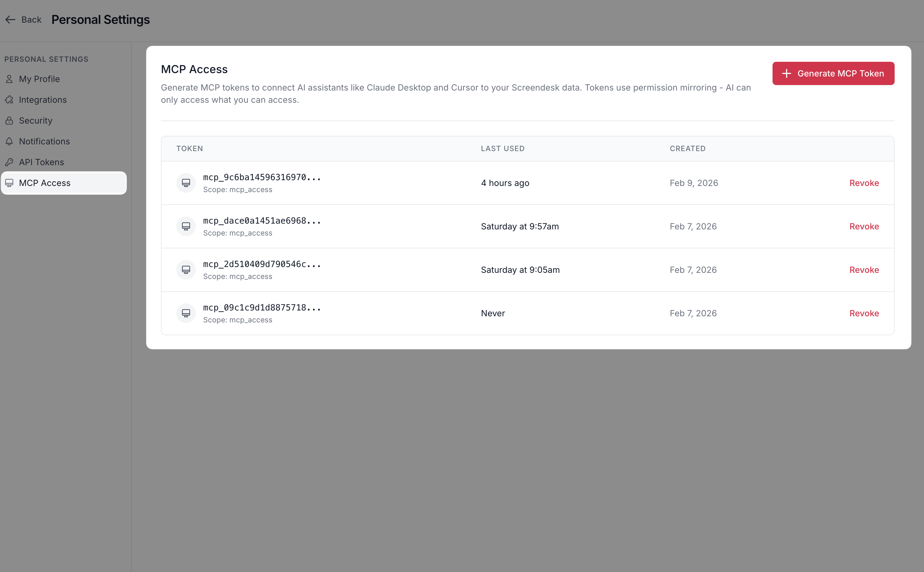
Task: Click the My Profile person icon
Action: pyautogui.click(x=9, y=79)
